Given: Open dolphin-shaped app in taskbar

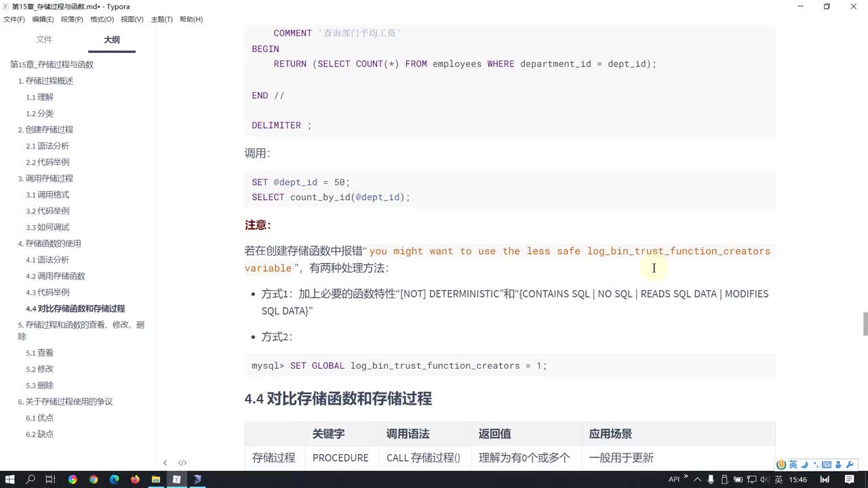Looking at the screenshot, I should pyautogui.click(x=197, y=479).
